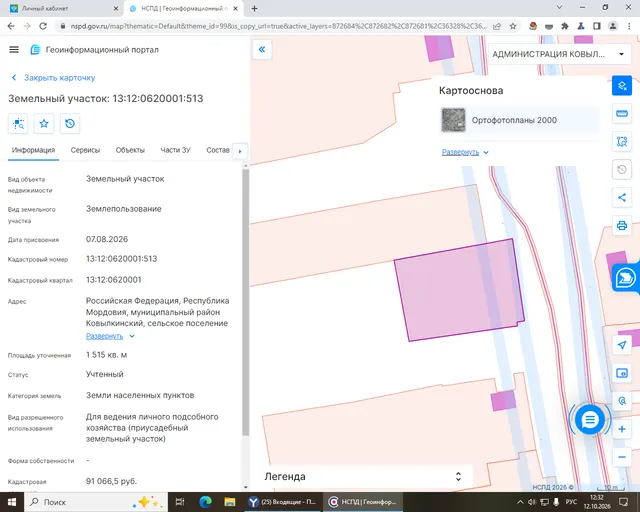Open the parcel history clock icon

[70, 123]
